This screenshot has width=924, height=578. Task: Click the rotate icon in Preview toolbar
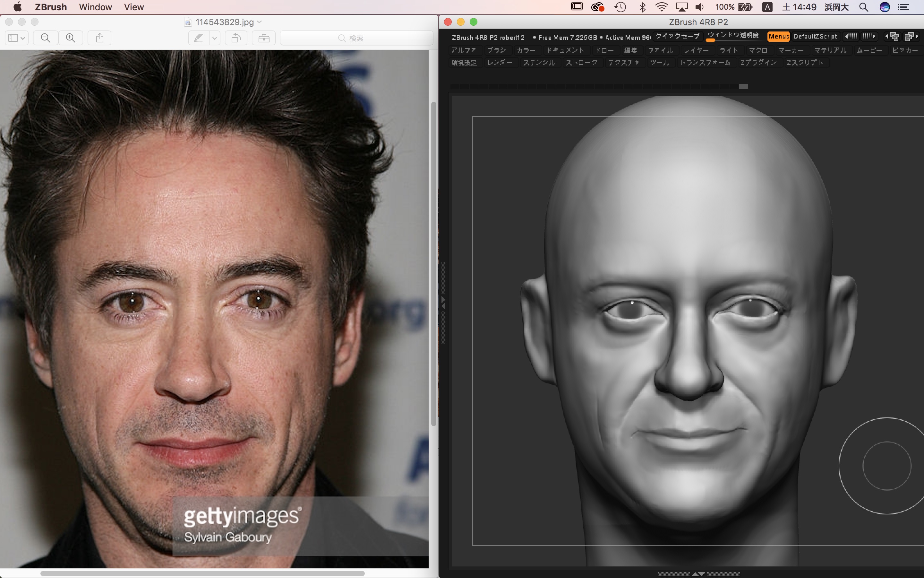(236, 38)
